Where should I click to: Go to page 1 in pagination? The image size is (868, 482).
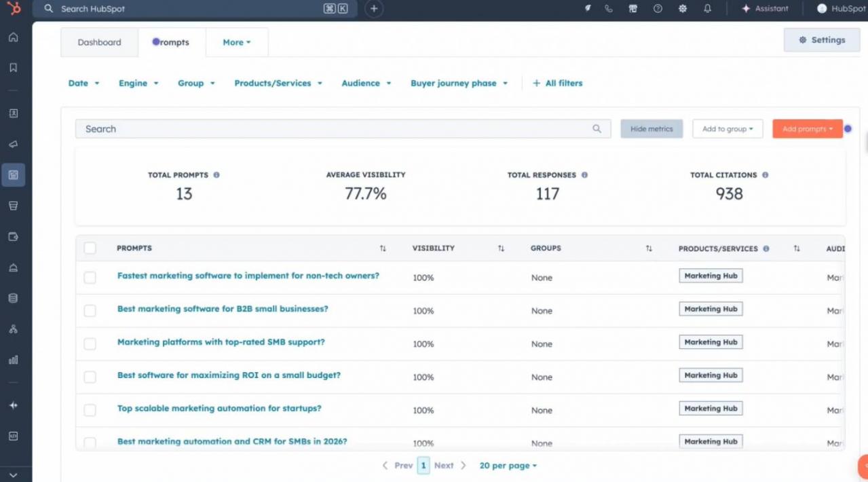[x=423, y=466]
